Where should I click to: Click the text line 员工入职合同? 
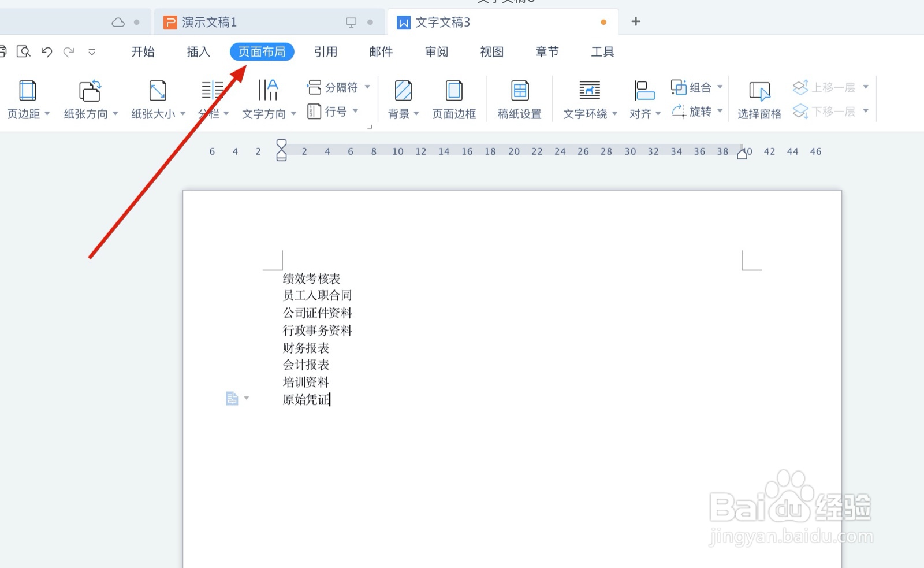pyautogui.click(x=317, y=295)
